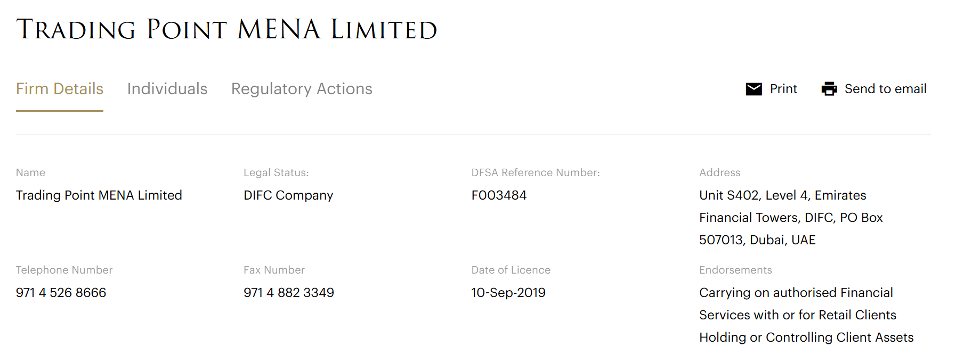Click the Date of Licence label

point(511,270)
